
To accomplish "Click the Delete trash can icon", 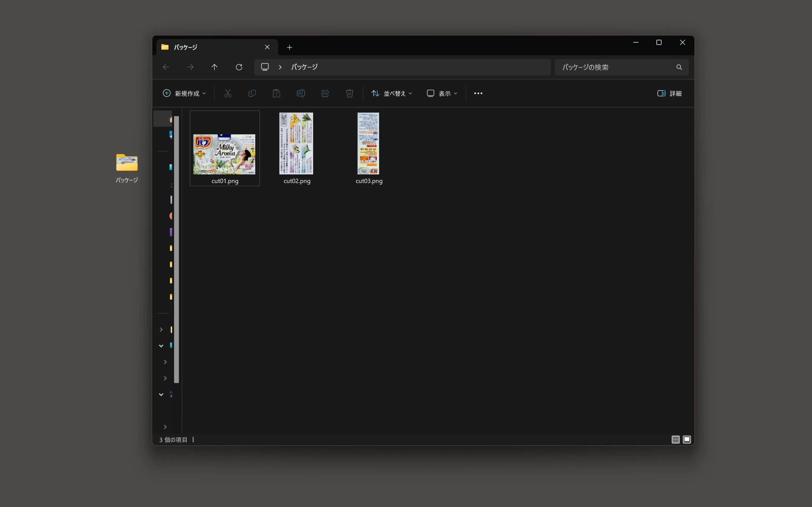I will pyautogui.click(x=349, y=93).
